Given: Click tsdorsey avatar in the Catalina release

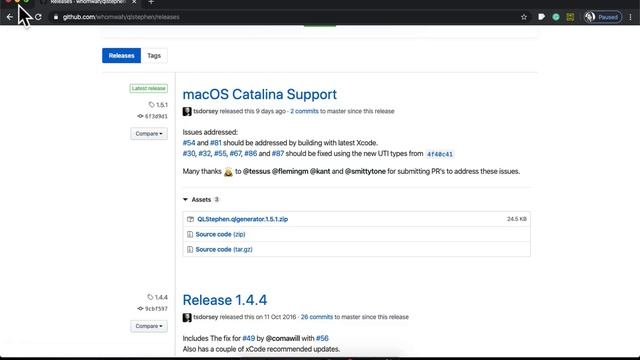Looking at the screenshot, I should 187,111.
